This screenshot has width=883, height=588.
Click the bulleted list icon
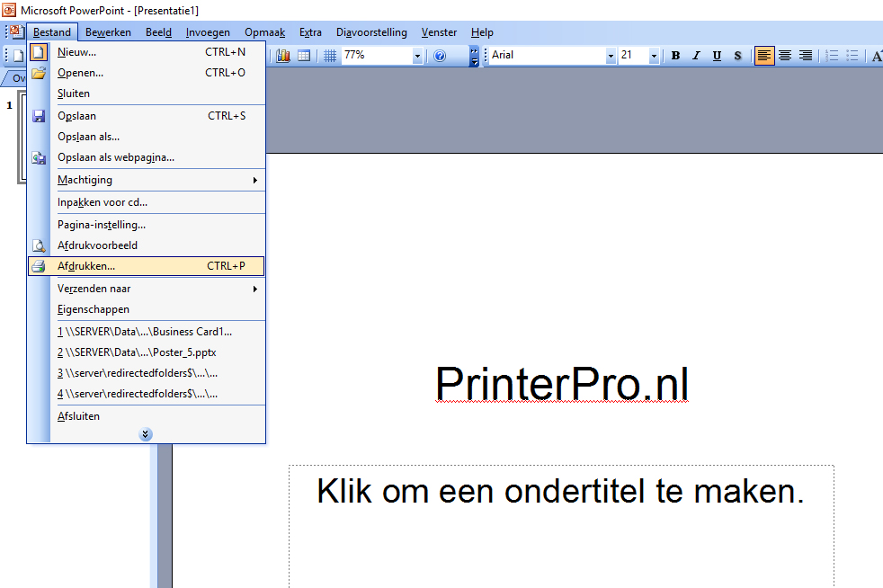click(852, 55)
